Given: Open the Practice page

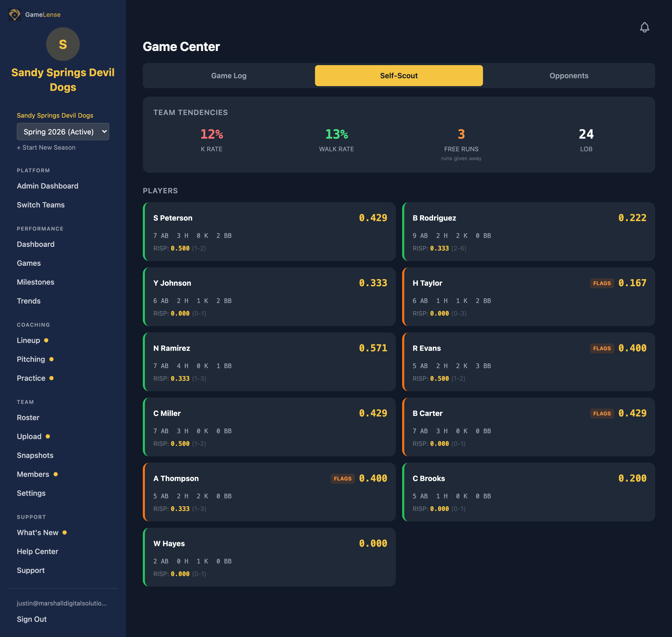Looking at the screenshot, I should 31,378.
